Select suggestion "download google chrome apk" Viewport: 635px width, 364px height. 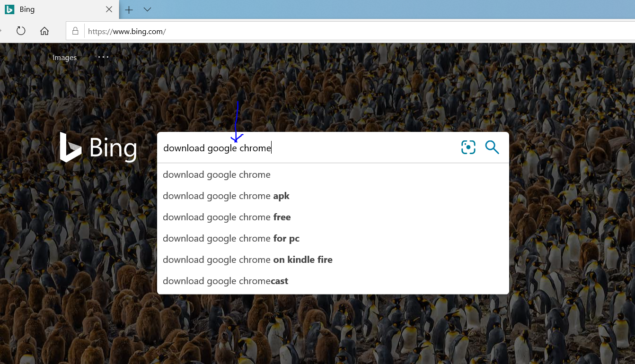coord(226,196)
